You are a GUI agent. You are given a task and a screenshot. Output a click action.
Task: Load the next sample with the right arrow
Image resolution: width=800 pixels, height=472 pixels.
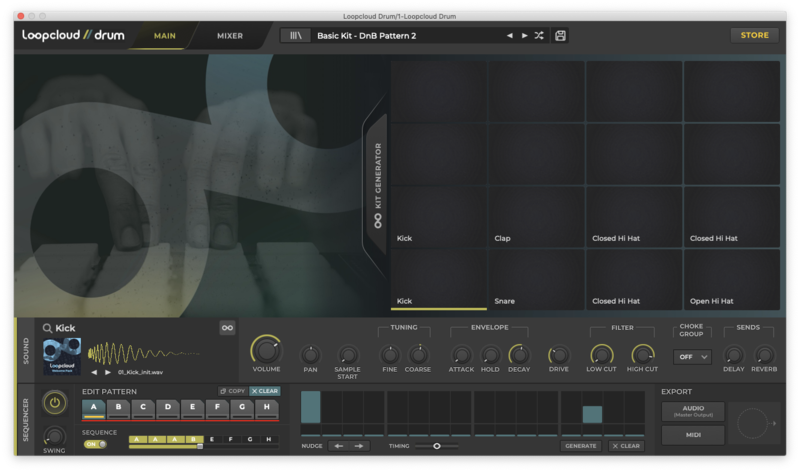point(108,372)
